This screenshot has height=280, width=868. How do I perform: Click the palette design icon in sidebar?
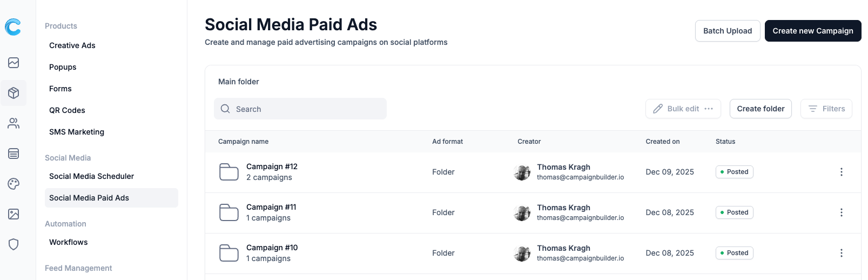(14, 184)
